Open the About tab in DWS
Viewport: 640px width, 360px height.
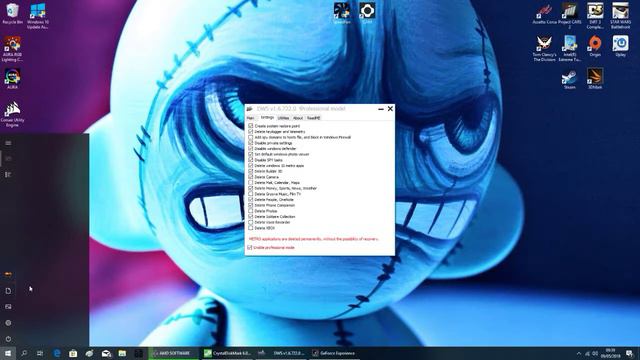pyautogui.click(x=298, y=118)
